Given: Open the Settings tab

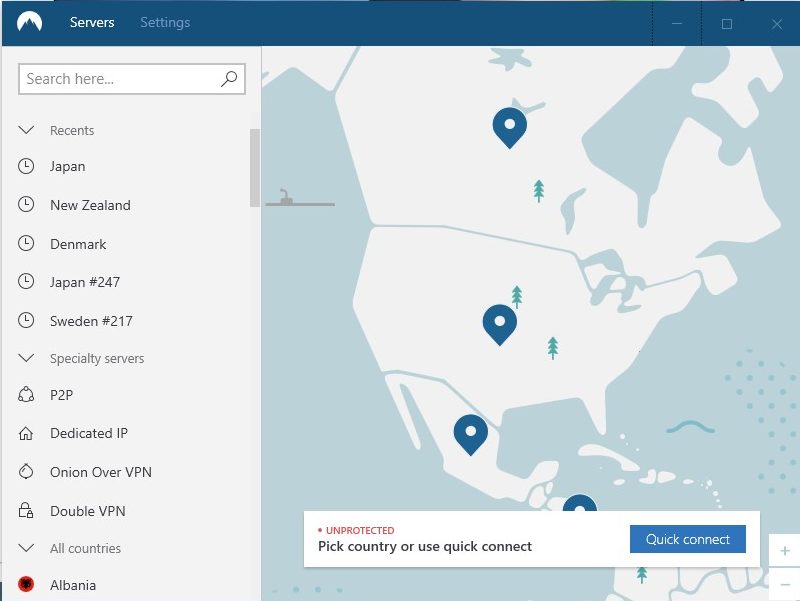Looking at the screenshot, I should (x=165, y=22).
